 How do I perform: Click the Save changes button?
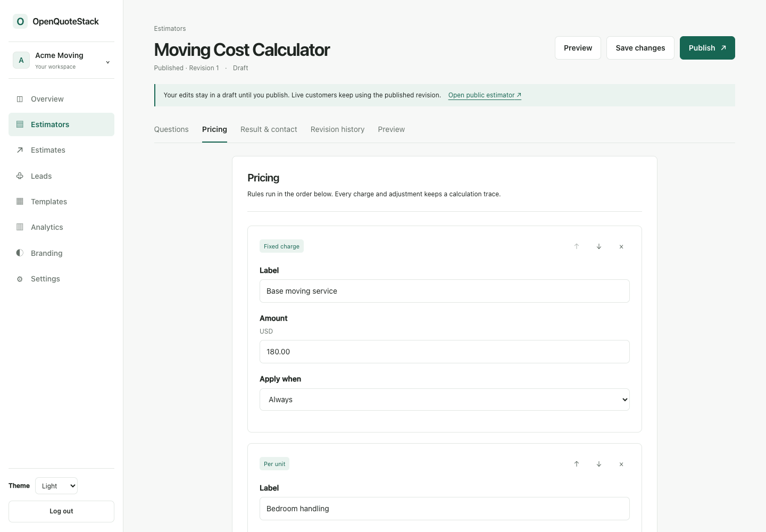[640, 48]
